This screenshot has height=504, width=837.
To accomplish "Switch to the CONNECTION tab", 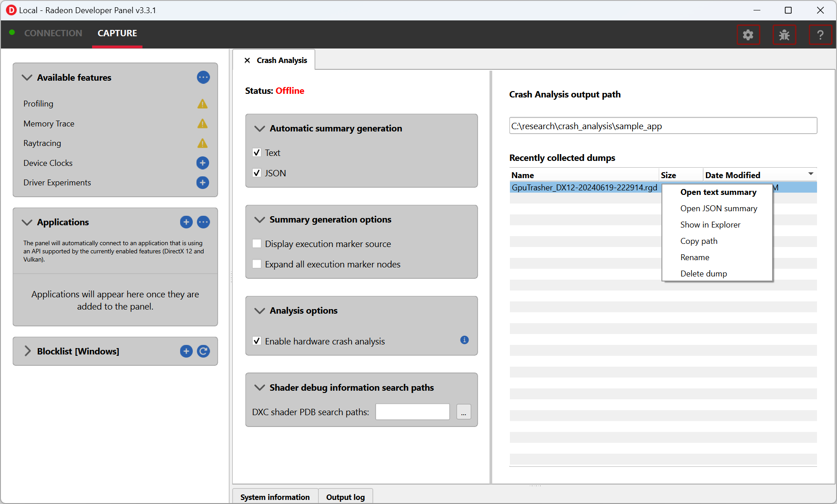I will coord(53,33).
